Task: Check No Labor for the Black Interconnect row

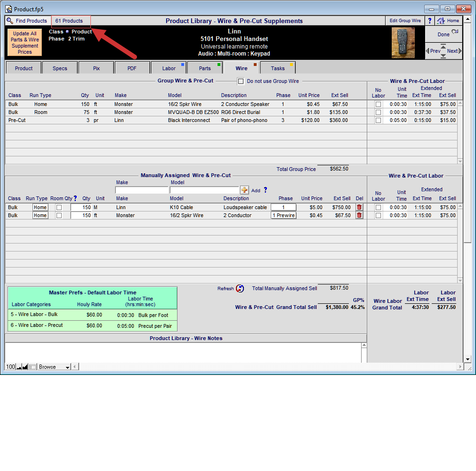Action: coord(378,120)
